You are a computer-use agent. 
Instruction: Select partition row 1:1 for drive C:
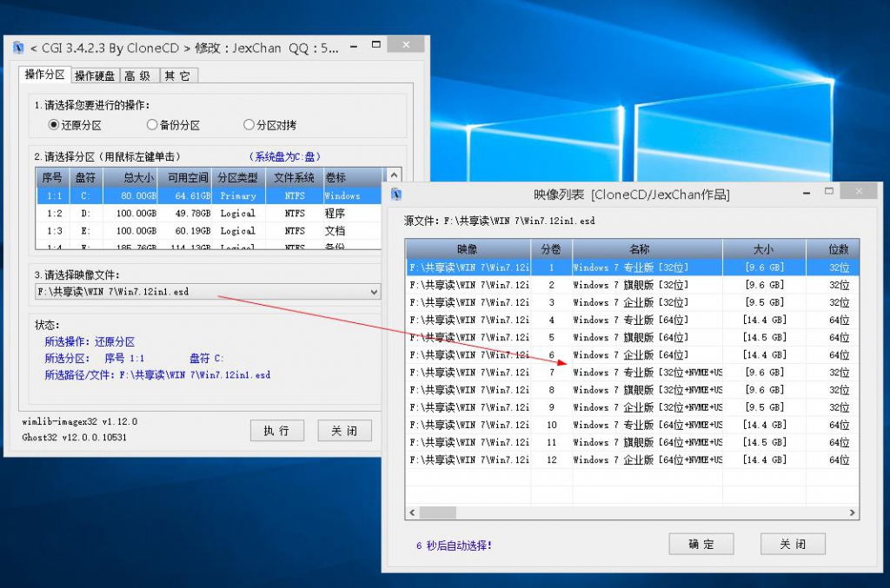pos(209,195)
